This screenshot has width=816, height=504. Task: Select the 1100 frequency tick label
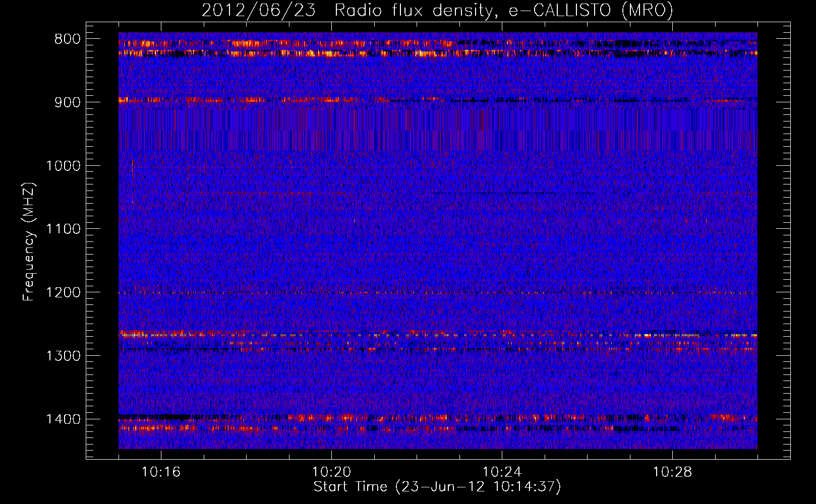(x=63, y=229)
